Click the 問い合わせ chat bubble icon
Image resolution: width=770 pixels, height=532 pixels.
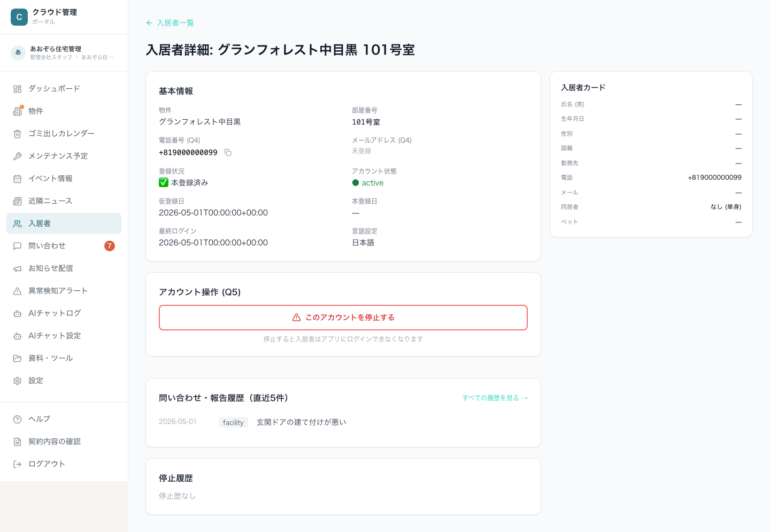tap(18, 246)
